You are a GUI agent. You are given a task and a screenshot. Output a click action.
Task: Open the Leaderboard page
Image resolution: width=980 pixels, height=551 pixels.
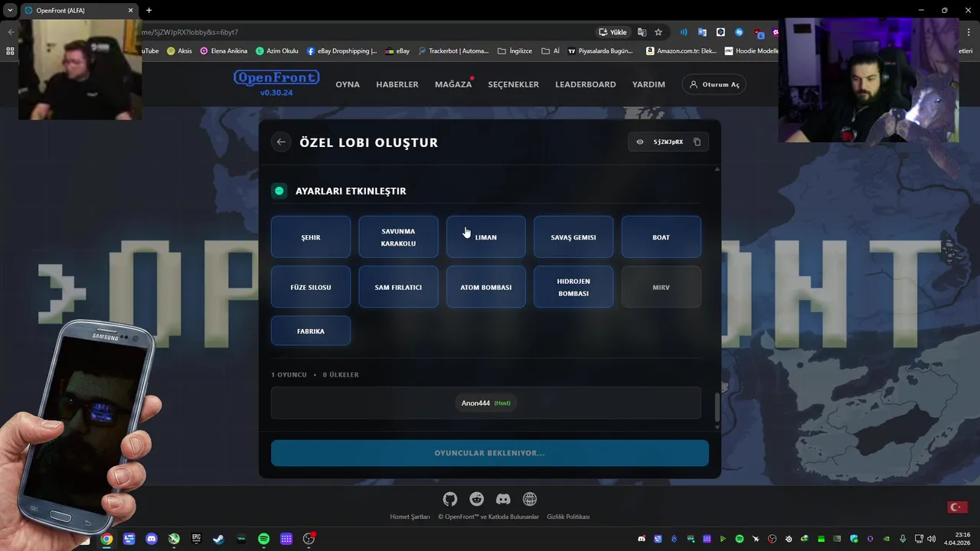tap(586, 84)
